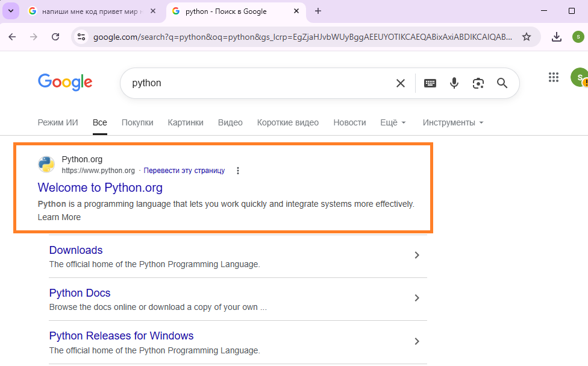
Task: Open the on-screen keyboard in the search bar
Action: click(430, 83)
